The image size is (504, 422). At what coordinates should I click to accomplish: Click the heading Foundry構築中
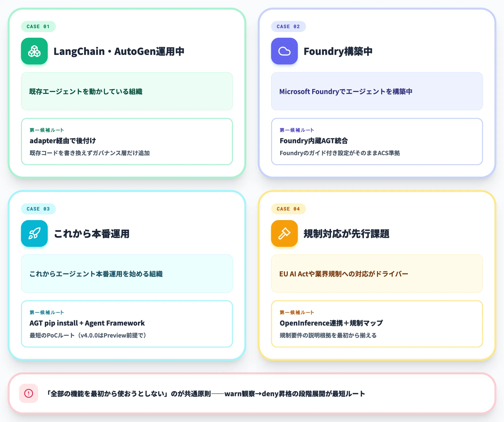point(338,51)
